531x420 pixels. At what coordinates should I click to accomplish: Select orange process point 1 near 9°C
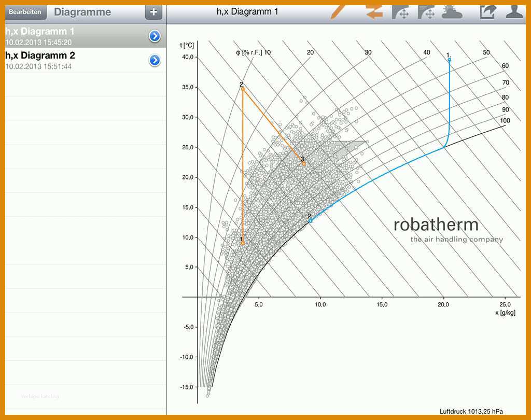click(243, 243)
